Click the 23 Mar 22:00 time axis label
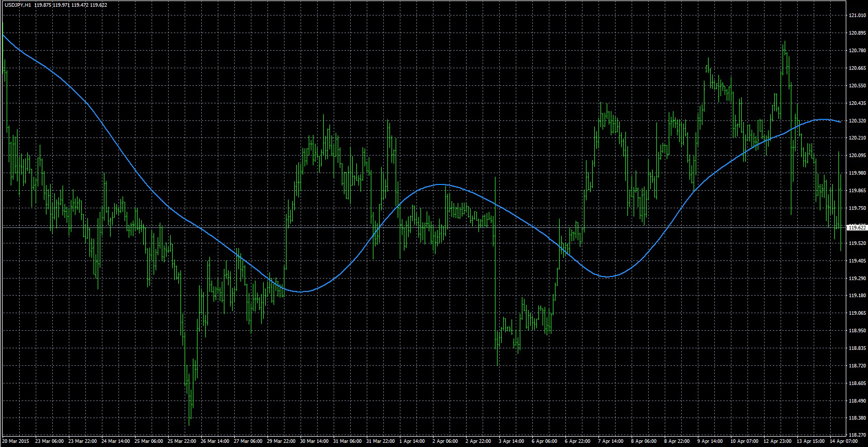Viewport: 868px width, 447px height. [x=83, y=442]
